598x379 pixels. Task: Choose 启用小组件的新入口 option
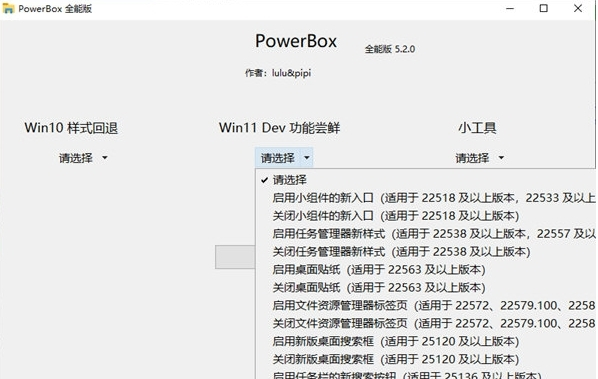(425, 198)
